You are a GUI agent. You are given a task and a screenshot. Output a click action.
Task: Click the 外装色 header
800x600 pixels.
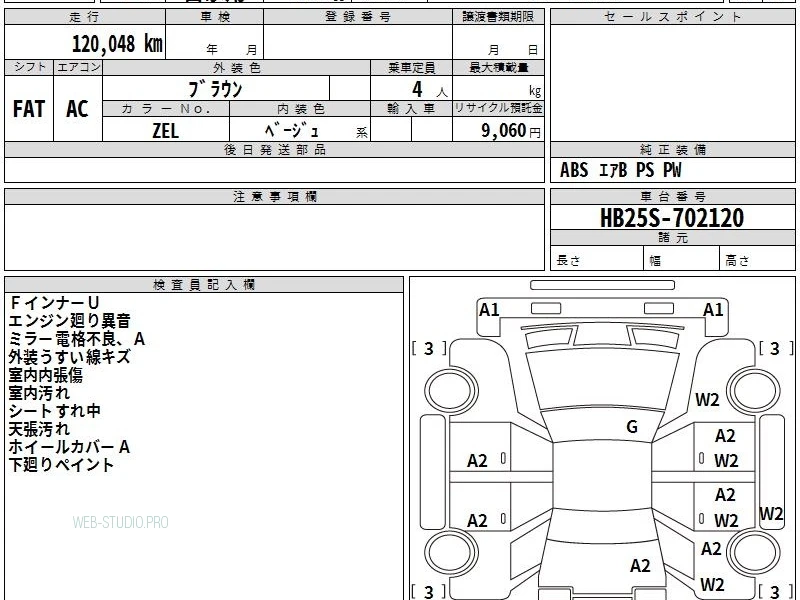tap(236, 68)
